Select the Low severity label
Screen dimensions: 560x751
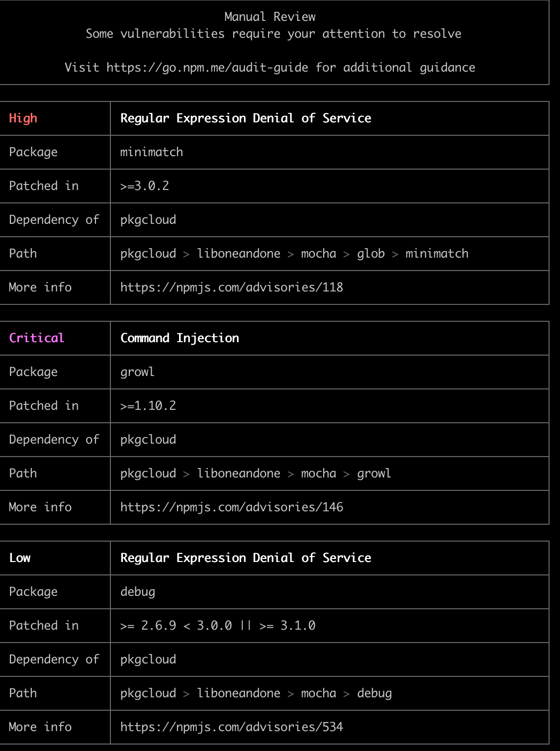(19, 558)
